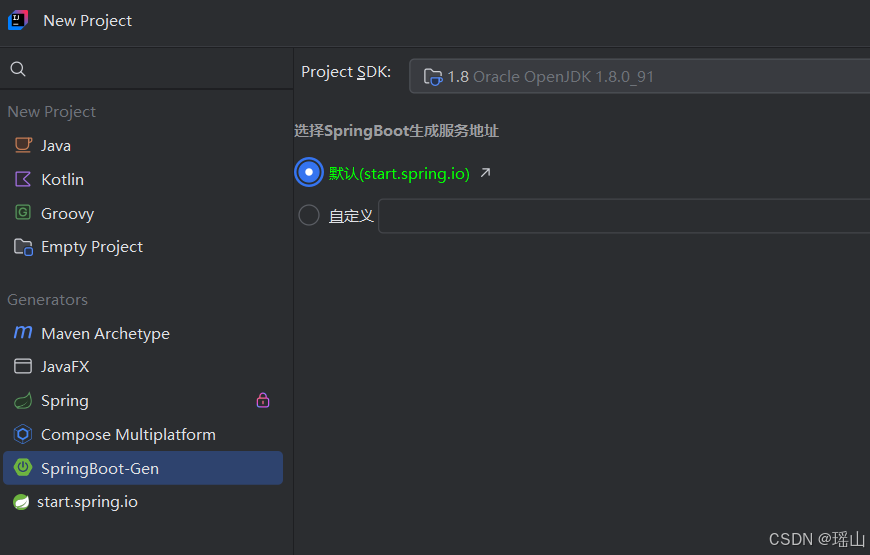Click the custom service URL input field
This screenshot has height=555, width=870.
pyautogui.click(x=624, y=216)
